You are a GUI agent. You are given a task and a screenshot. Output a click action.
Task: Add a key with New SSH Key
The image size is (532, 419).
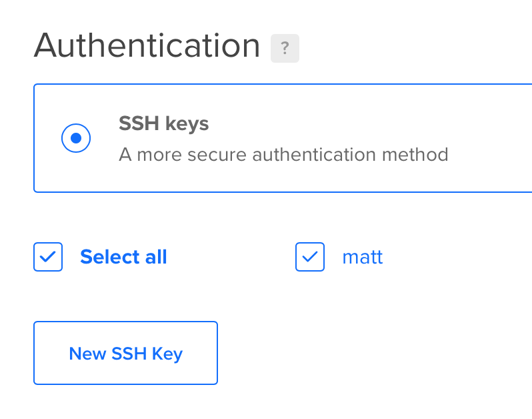click(125, 353)
